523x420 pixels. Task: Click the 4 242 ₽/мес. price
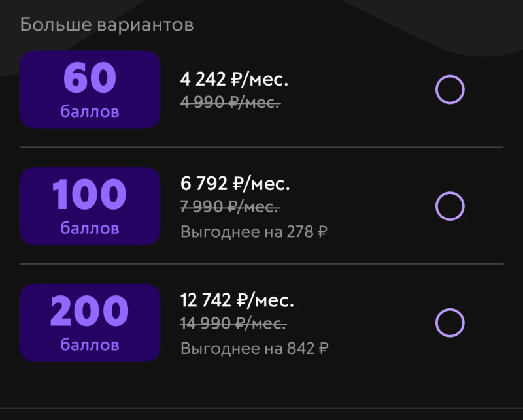pos(234,80)
